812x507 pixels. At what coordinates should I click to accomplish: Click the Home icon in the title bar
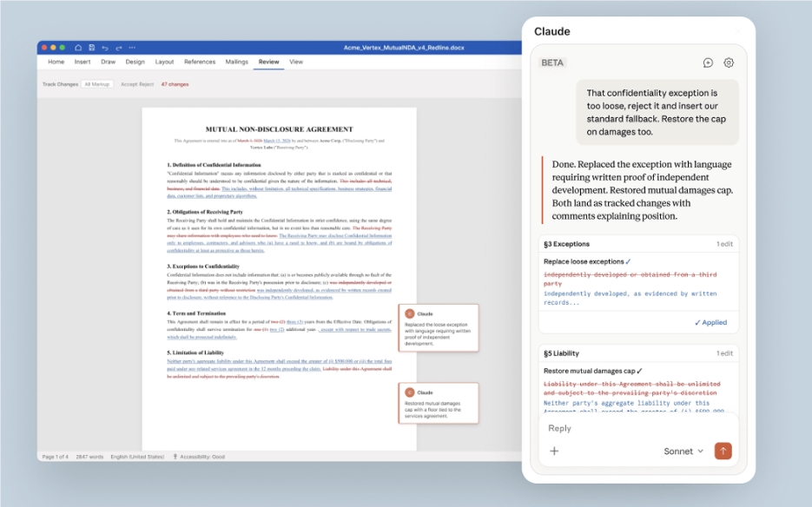pyautogui.click(x=78, y=48)
